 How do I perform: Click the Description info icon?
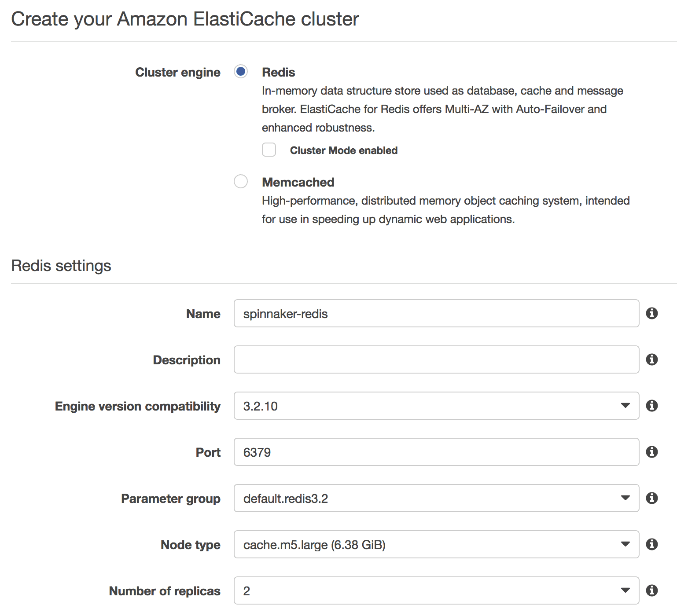(x=652, y=359)
